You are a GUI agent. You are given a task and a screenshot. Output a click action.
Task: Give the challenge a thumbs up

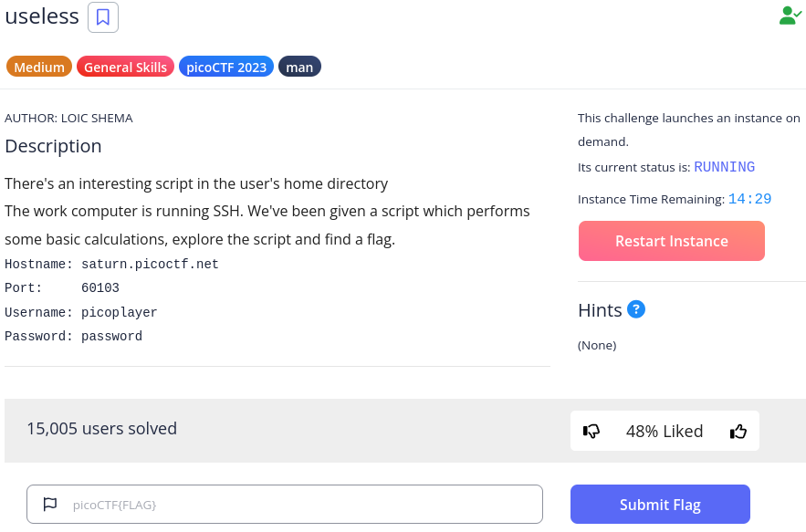pos(738,431)
